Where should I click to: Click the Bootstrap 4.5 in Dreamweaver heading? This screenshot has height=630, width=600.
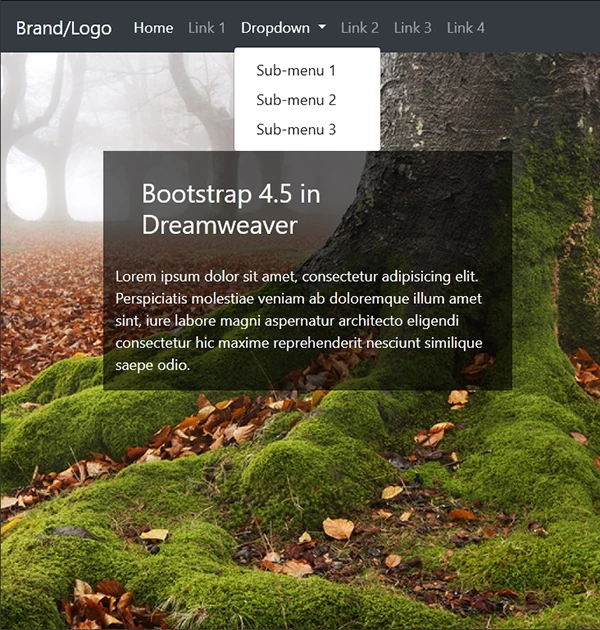pos(231,209)
